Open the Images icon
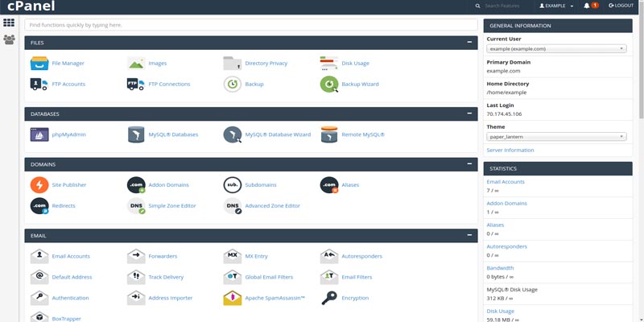This screenshot has height=322, width=644. tap(136, 64)
